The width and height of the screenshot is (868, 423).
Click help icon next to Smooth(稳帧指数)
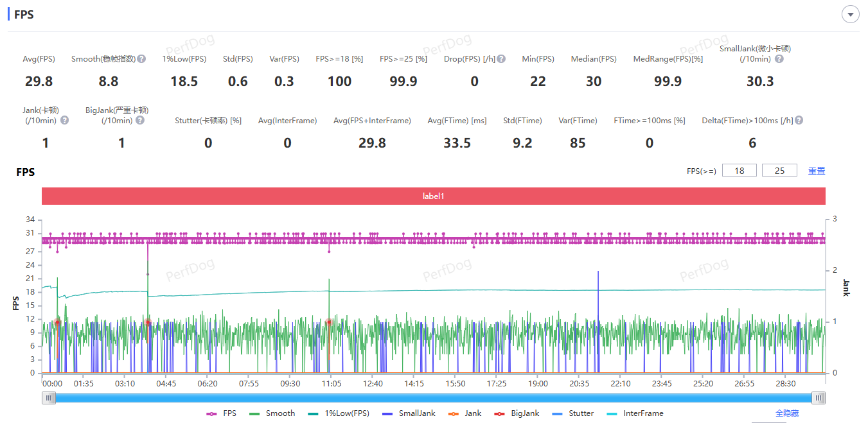click(x=141, y=59)
